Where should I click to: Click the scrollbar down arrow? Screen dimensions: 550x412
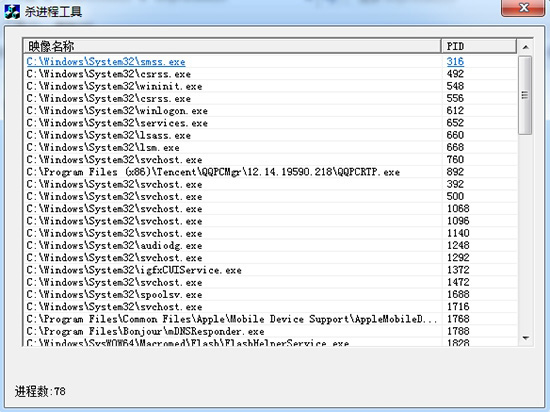tap(525, 338)
